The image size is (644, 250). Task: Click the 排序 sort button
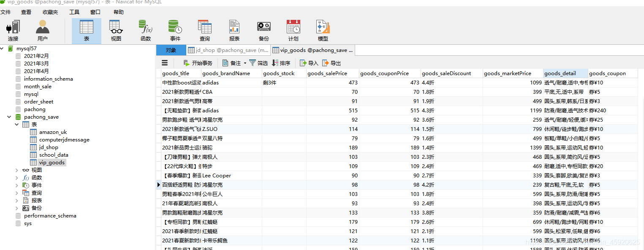coord(281,63)
